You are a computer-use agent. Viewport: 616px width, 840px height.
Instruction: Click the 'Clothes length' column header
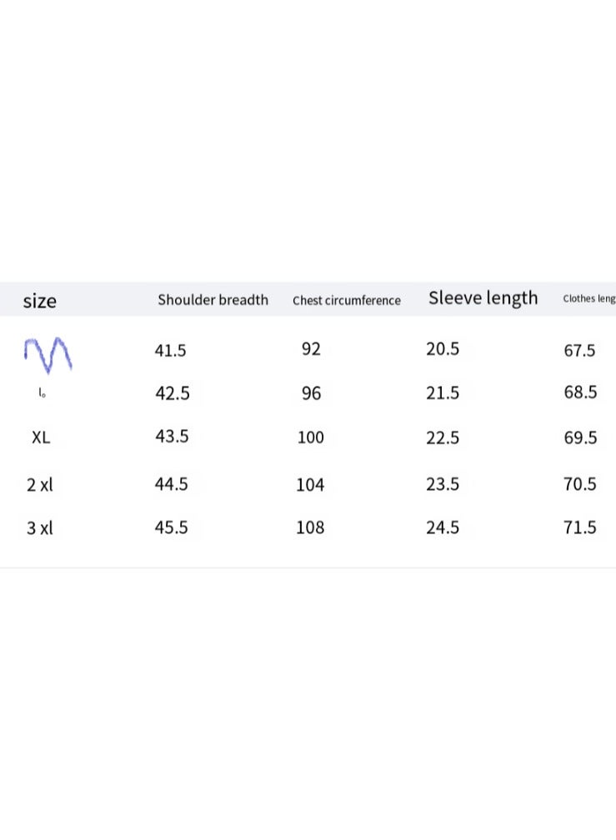pos(588,298)
